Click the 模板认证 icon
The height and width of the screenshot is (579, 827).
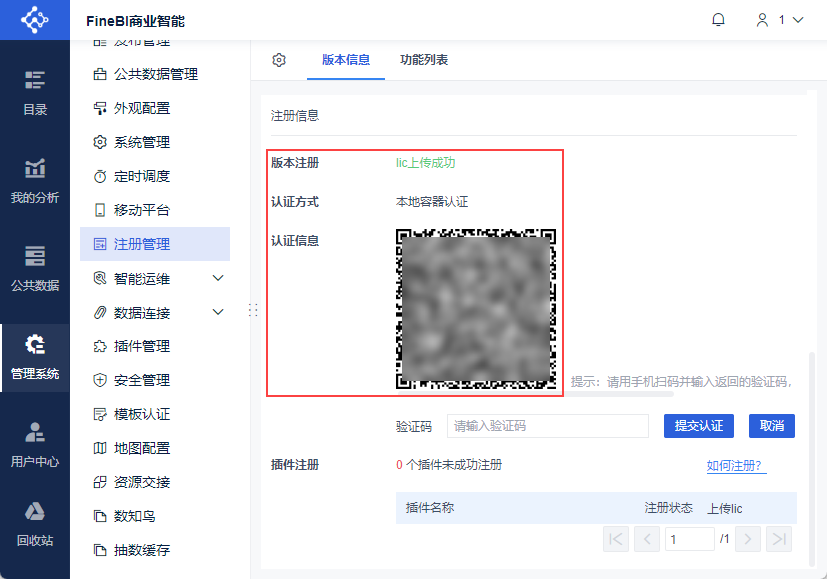pos(100,414)
